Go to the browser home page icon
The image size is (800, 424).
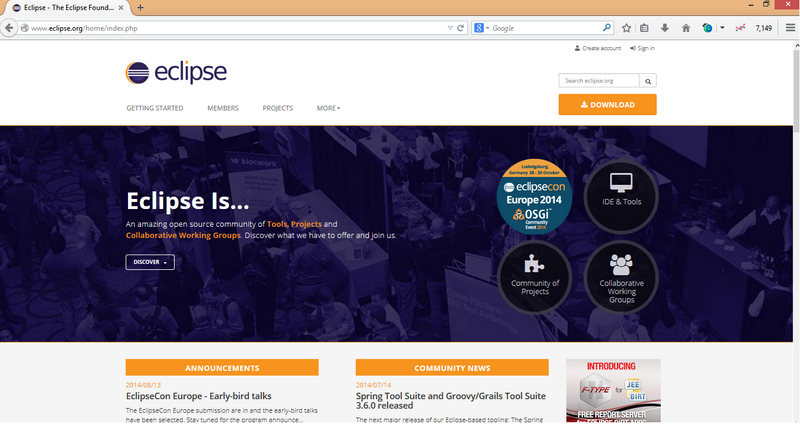[x=685, y=28]
